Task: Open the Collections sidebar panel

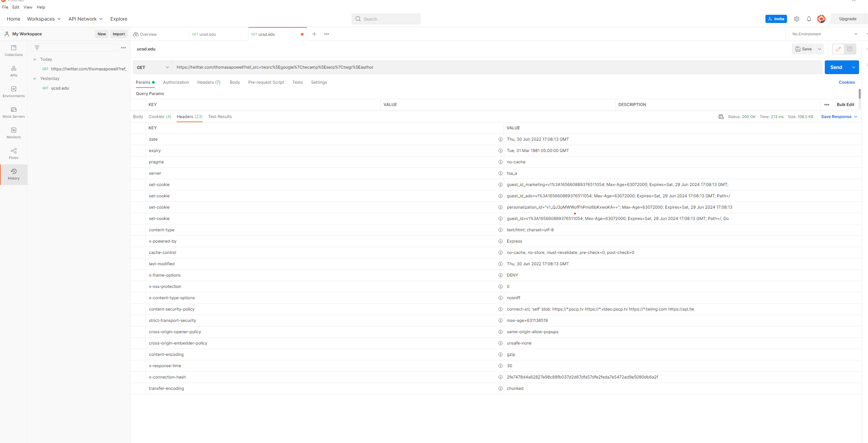Action: tap(14, 50)
